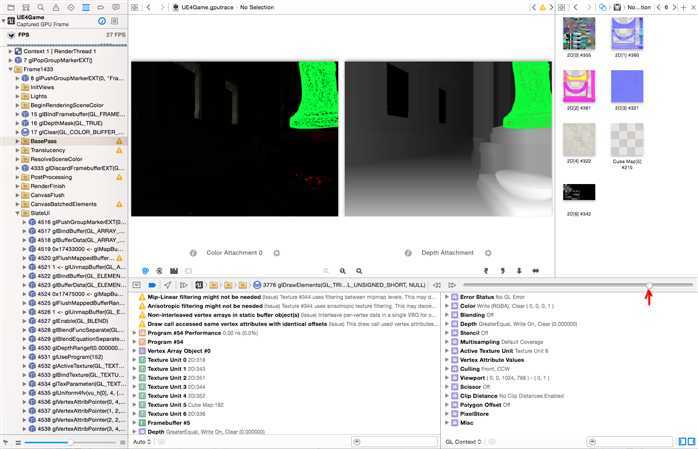Click the histogram icon below framebuffer view
The width and height of the screenshot is (698, 449).
point(174,271)
